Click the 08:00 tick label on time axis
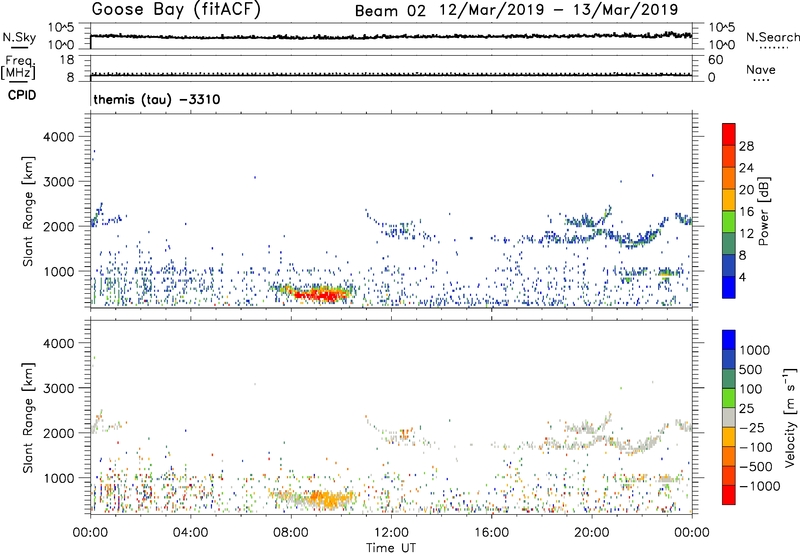Image resolution: width=800 pixels, height=554 pixels. tap(291, 531)
